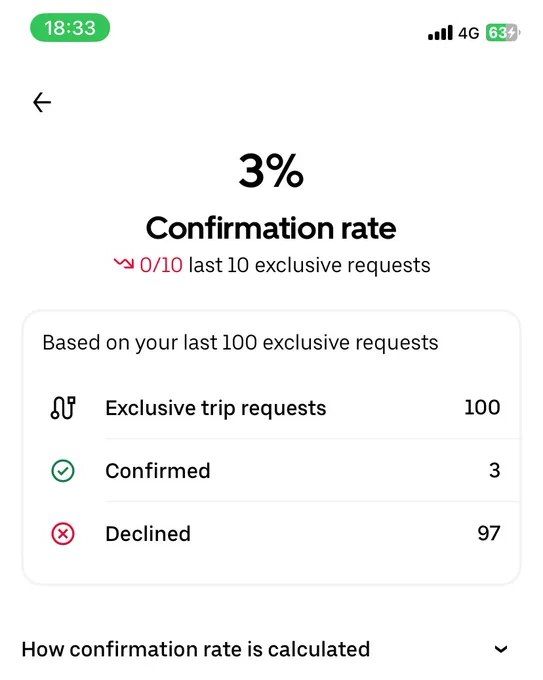Select the Confirmed row label
The height and width of the screenshot is (680, 543).
[x=158, y=471]
